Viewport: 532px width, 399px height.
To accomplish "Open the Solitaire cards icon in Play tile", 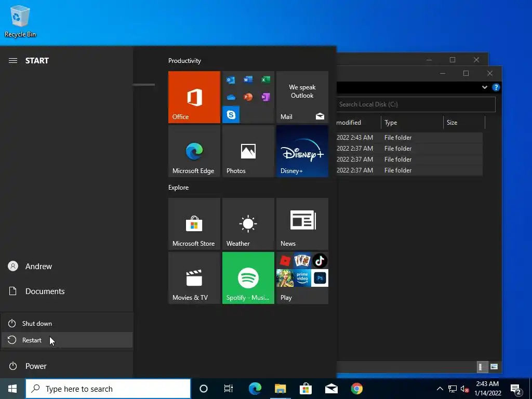I will [302, 261].
